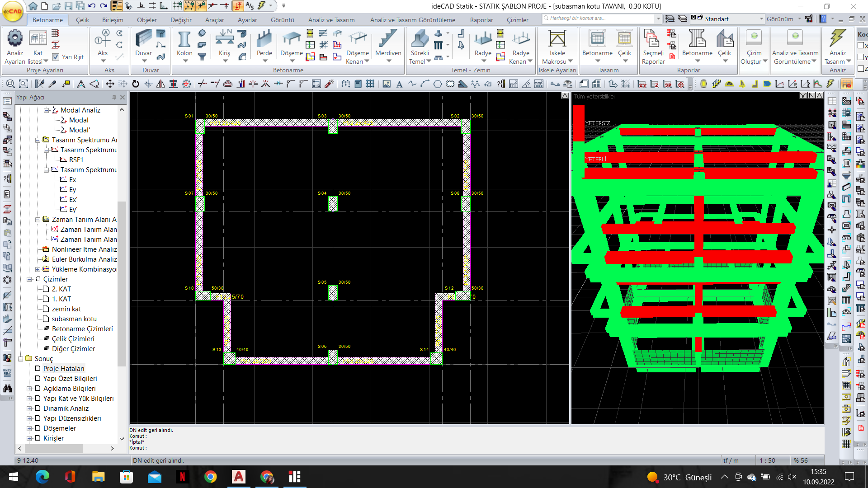Click the rotate tool icon
This screenshot has width=868, height=488.
click(x=136, y=84)
